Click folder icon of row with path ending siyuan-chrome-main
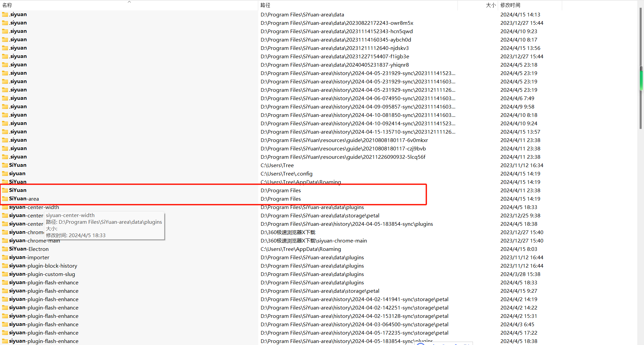 click(5, 241)
